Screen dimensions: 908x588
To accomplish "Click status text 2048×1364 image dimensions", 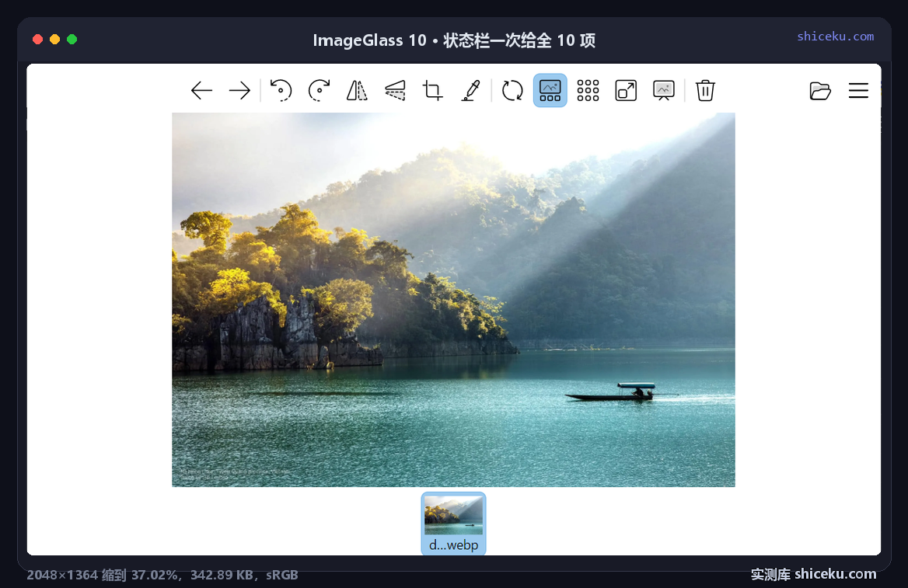I will pyautogui.click(x=62, y=575).
